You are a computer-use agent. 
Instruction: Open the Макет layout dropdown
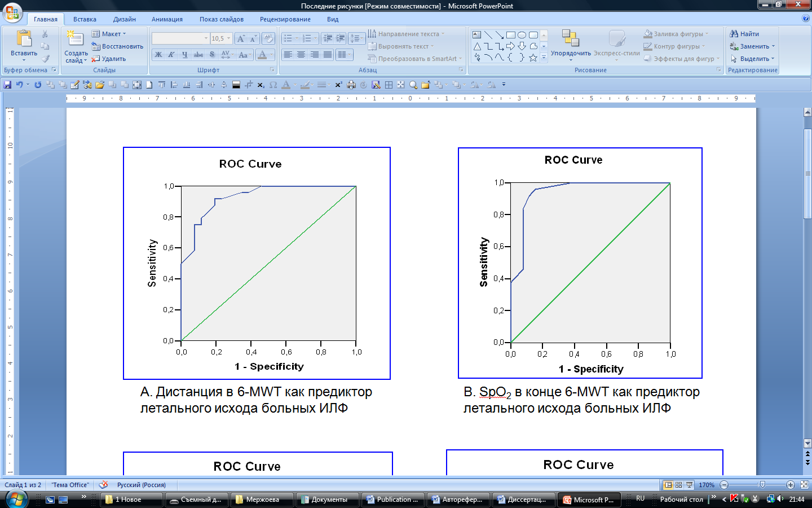[109, 34]
